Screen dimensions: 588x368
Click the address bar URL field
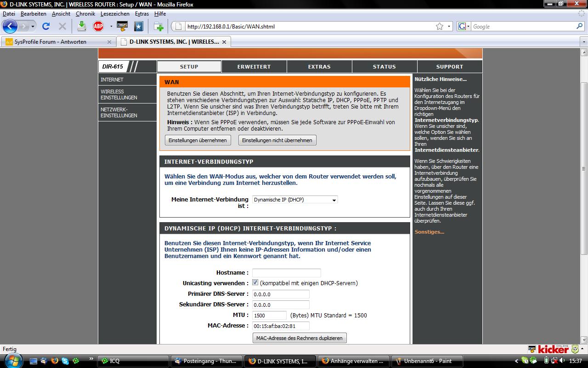tap(310, 26)
